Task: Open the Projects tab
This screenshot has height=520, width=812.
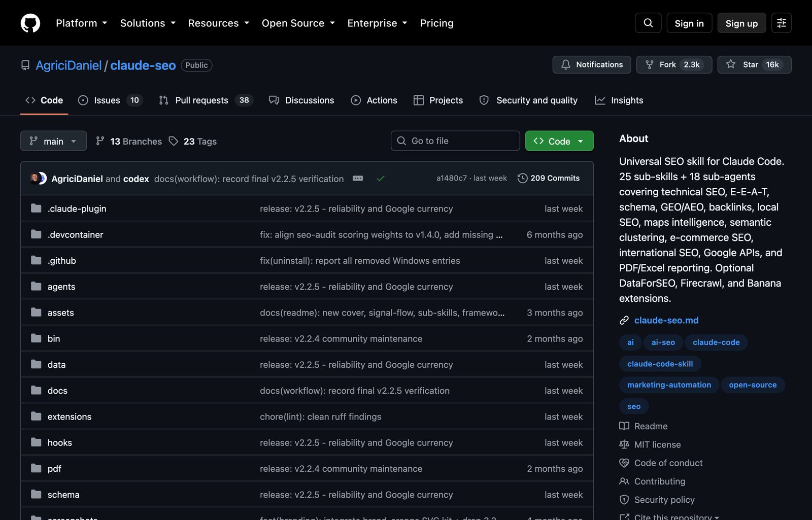Action: click(438, 100)
